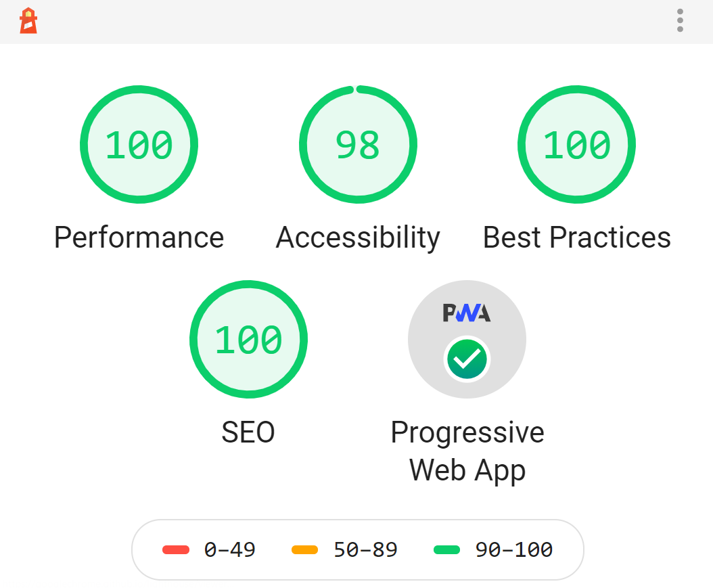The height and width of the screenshot is (588, 713).
Task: Click the 50–89 score range text
Action: pyautogui.click(x=365, y=550)
